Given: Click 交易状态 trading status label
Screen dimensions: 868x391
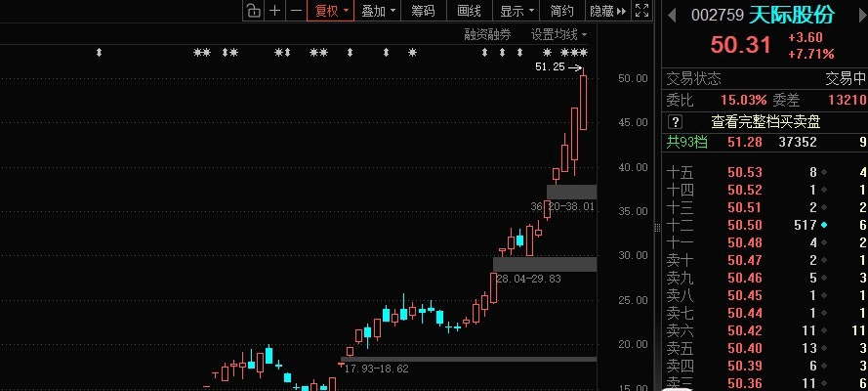Looking at the screenshot, I should (x=693, y=78).
